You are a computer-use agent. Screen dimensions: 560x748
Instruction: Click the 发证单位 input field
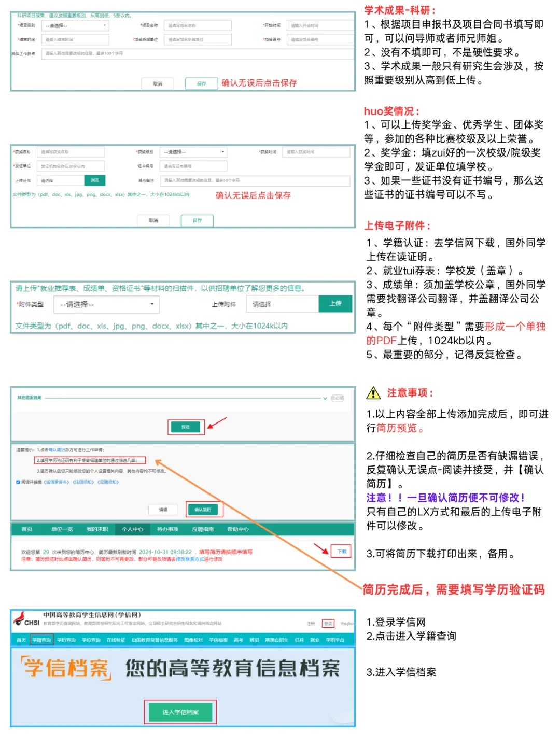pos(71,166)
